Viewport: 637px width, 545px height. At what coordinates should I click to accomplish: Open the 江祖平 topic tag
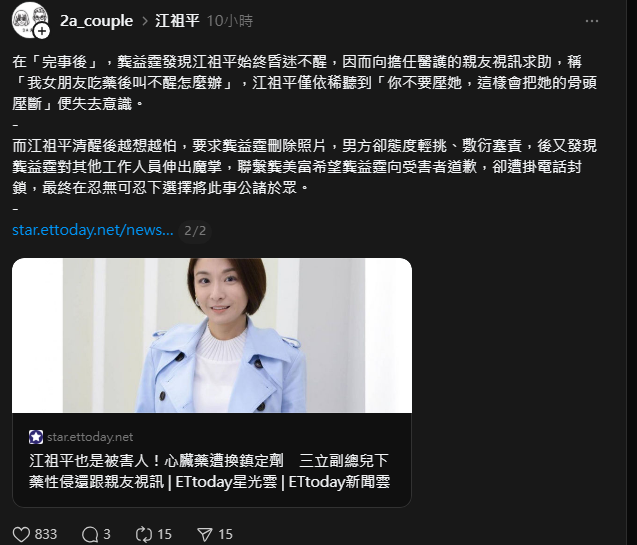point(177,21)
